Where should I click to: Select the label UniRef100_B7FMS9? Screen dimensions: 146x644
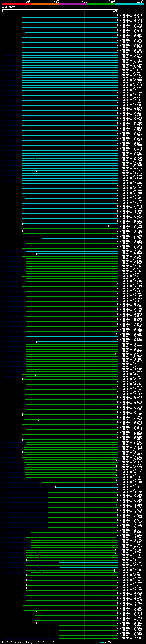131,289
